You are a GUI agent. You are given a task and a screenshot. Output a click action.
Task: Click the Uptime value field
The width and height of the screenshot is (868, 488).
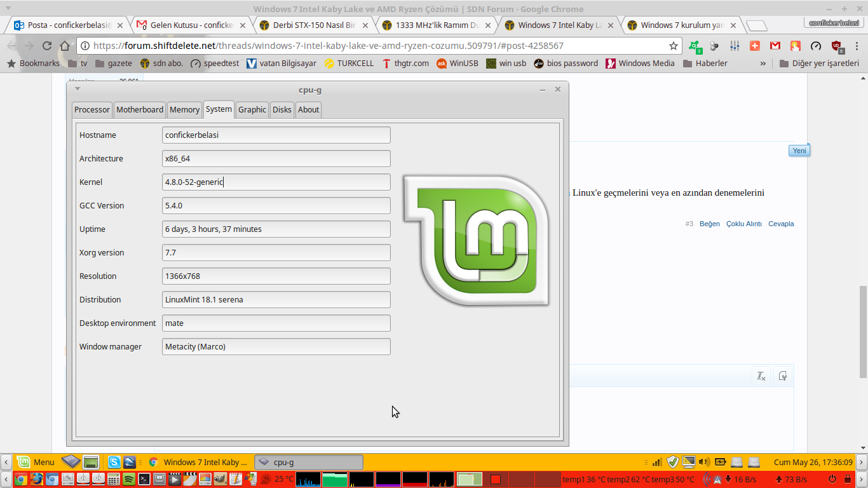coord(276,229)
